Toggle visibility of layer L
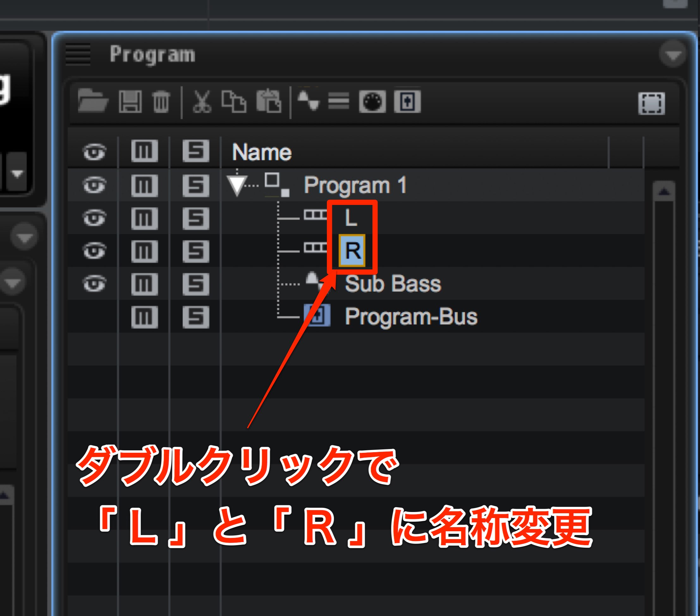The width and height of the screenshot is (700, 616). click(94, 218)
